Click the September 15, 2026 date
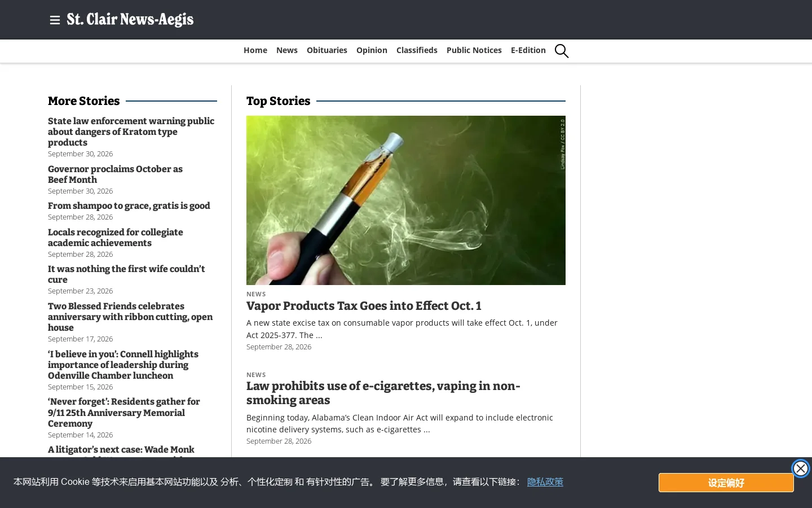 coord(80,387)
